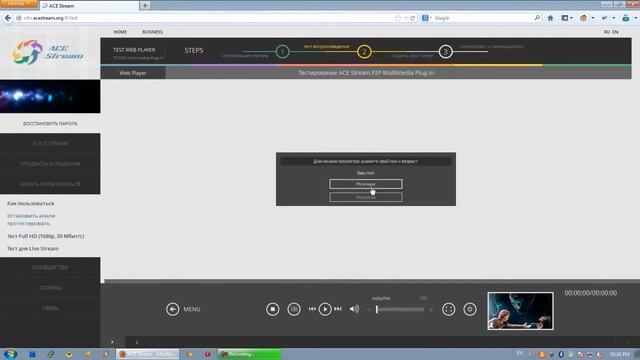
Task: Enter fullscreen mode in the player
Action: point(449,309)
